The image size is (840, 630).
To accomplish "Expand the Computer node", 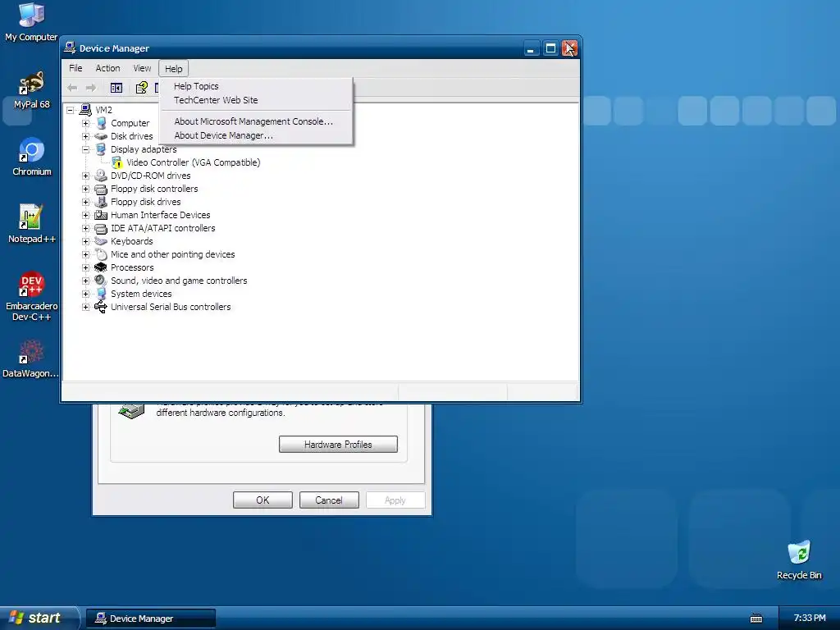I will point(85,123).
